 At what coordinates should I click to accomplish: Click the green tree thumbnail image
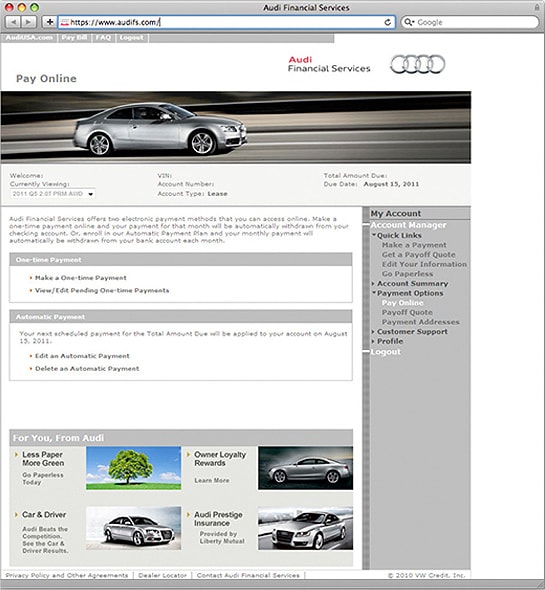click(133, 468)
